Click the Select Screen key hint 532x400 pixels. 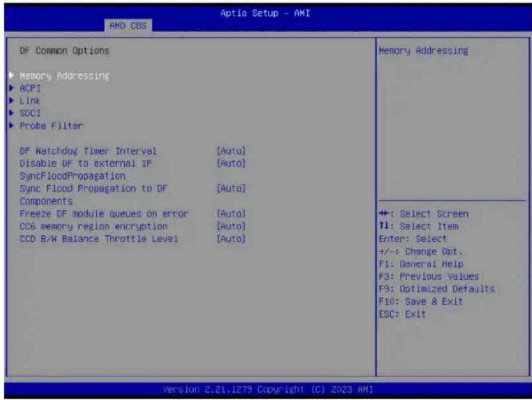pyautogui.click(x=423, y=214)
